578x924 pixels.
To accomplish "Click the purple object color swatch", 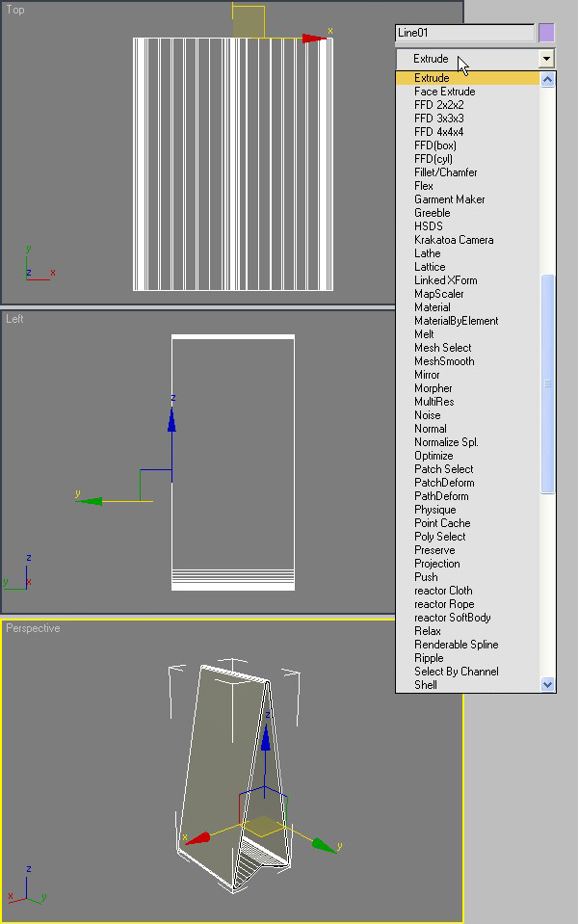I will point(546,33).
